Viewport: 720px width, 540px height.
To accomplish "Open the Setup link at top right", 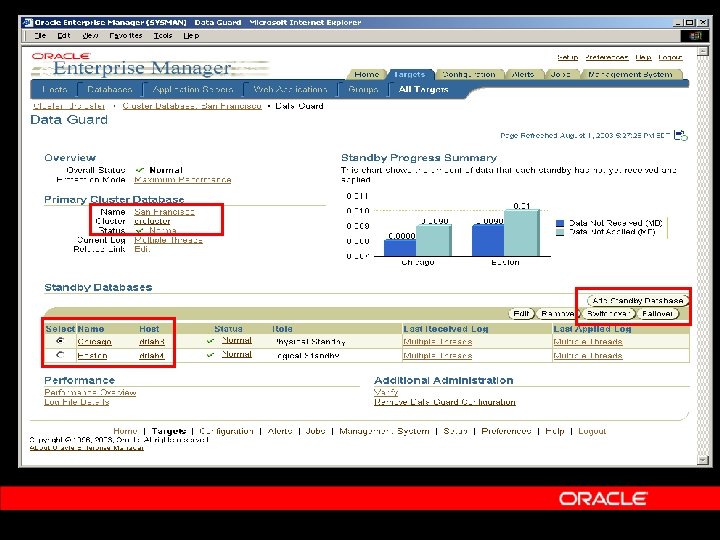I will pos(568,57).
